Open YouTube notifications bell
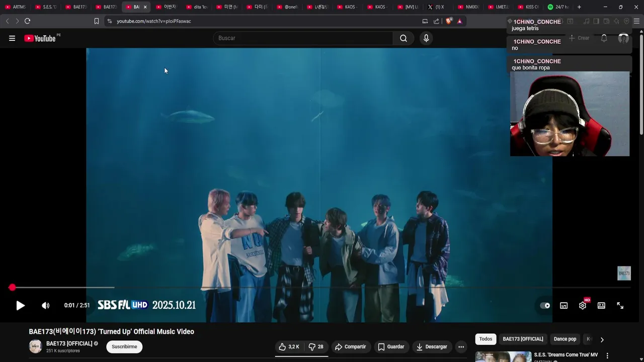644x362 pixels. pos(604,38)
